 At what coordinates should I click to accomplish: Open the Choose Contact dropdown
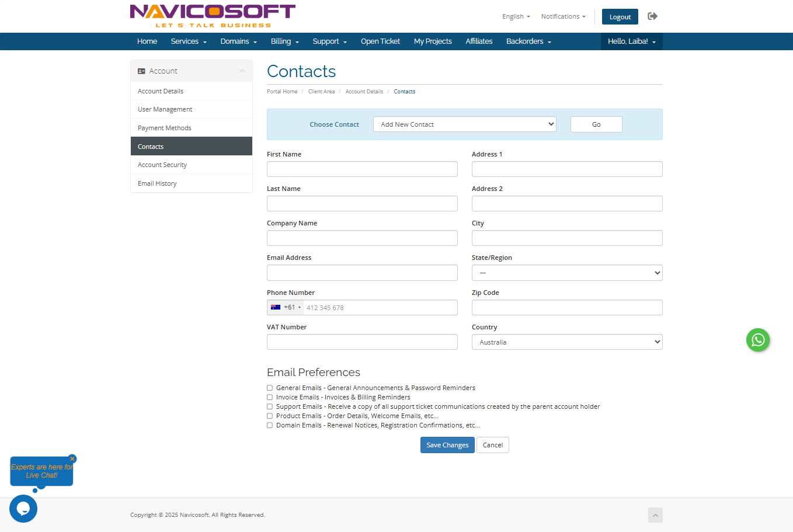point(464,124)
